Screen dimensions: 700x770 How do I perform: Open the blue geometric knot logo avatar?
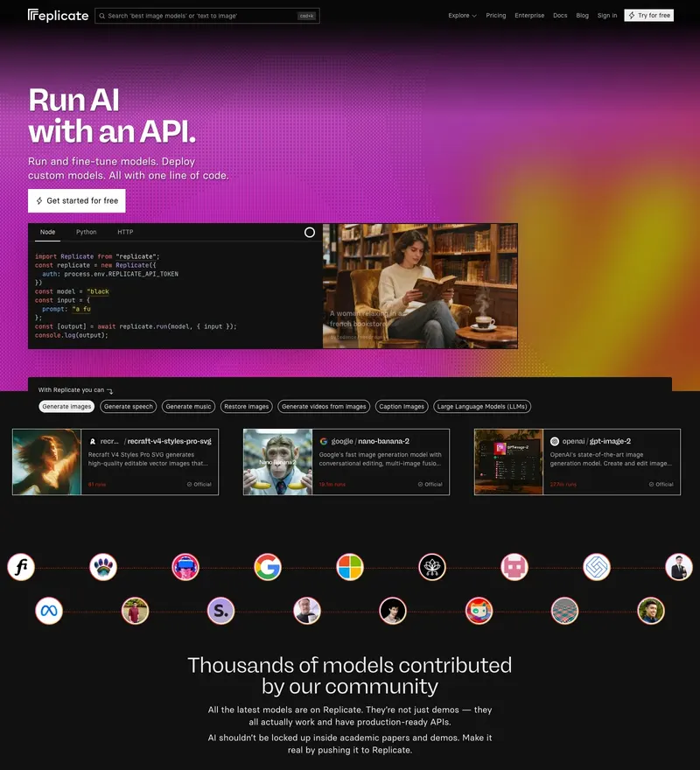pyautogui.click(x=597, y=567)
